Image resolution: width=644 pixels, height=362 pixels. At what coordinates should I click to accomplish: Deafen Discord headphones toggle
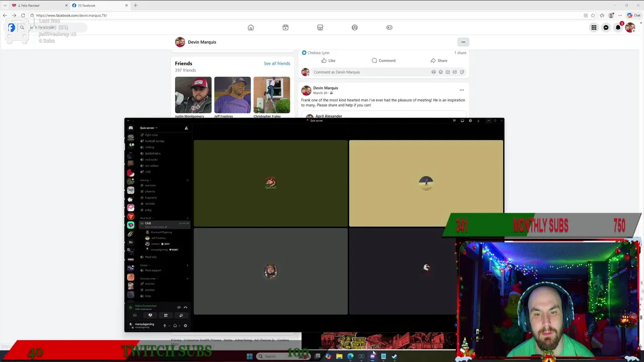click(x=175, y=326)
